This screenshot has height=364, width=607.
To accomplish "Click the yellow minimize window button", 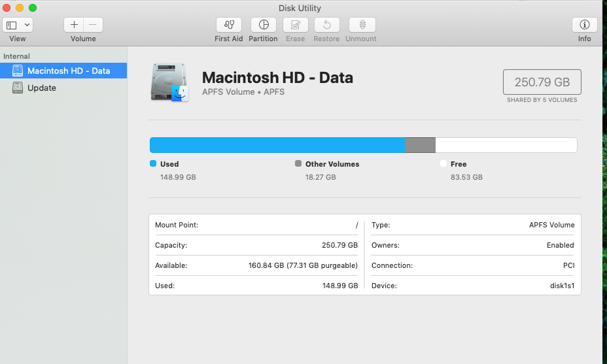I will point(20,8).
